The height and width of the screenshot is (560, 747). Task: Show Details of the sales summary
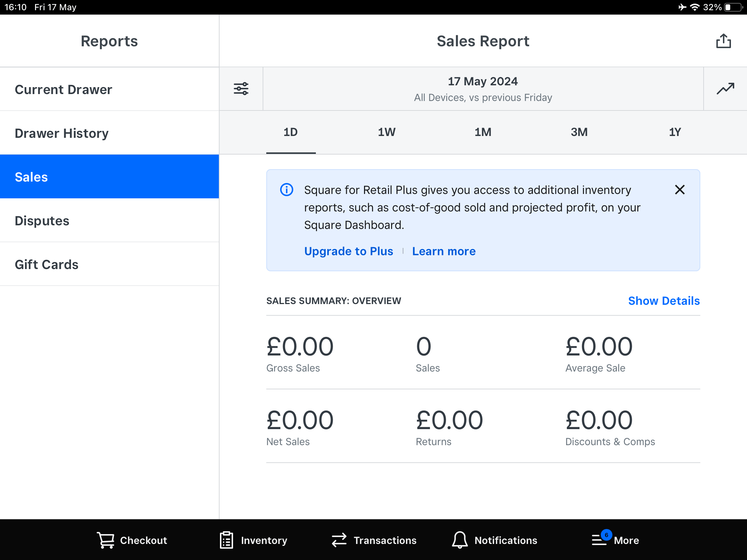(664, 301)
